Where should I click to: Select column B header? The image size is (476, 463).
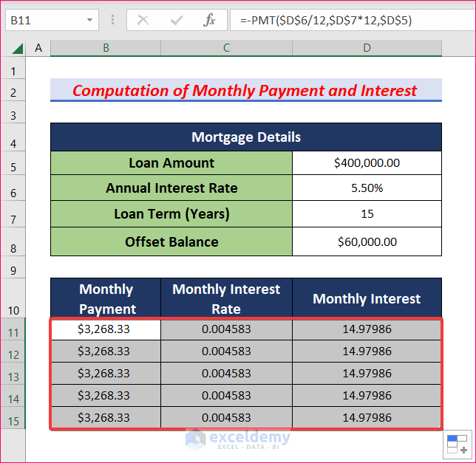pos(106,48)
